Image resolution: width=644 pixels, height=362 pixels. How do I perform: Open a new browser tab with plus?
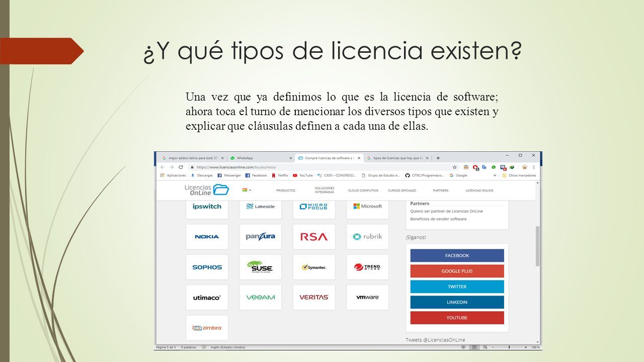tap(438, 158)
